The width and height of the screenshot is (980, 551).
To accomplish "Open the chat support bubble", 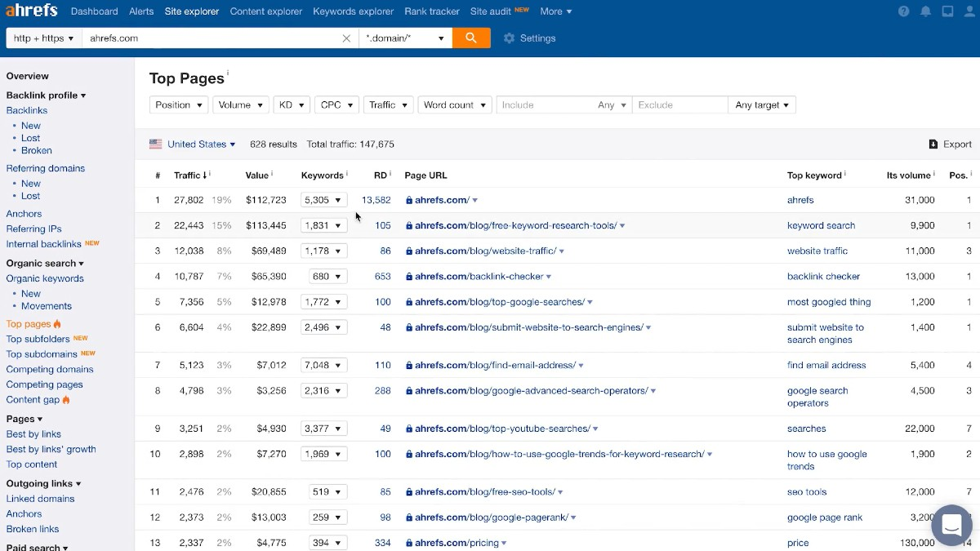I will [x=951, y=525].
